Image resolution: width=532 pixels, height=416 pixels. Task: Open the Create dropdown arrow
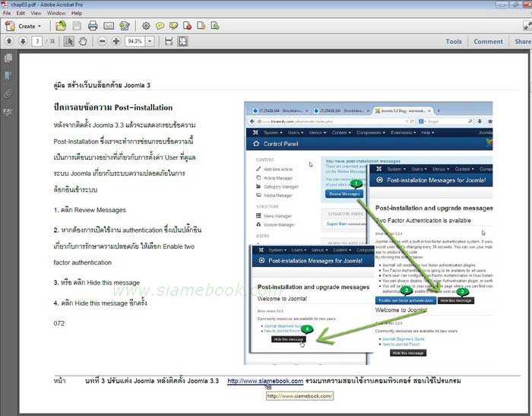click(x=40, y=26)
